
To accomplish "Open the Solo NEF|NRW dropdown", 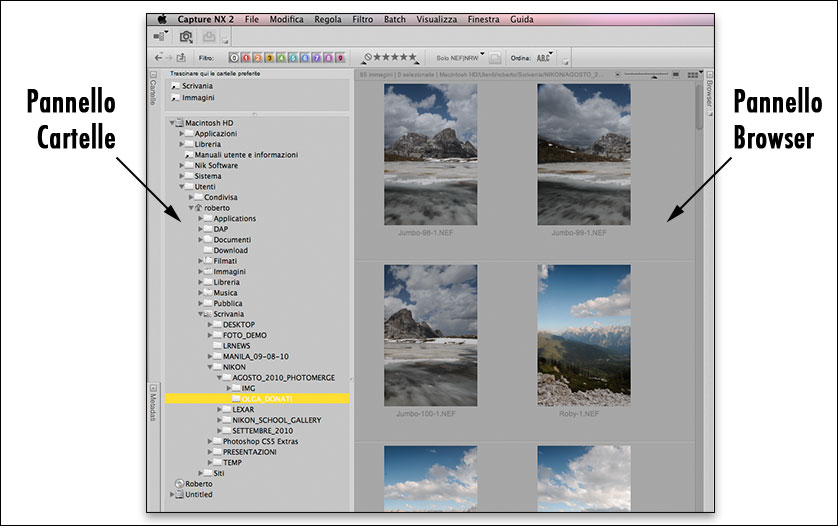I will pos(460,58).
